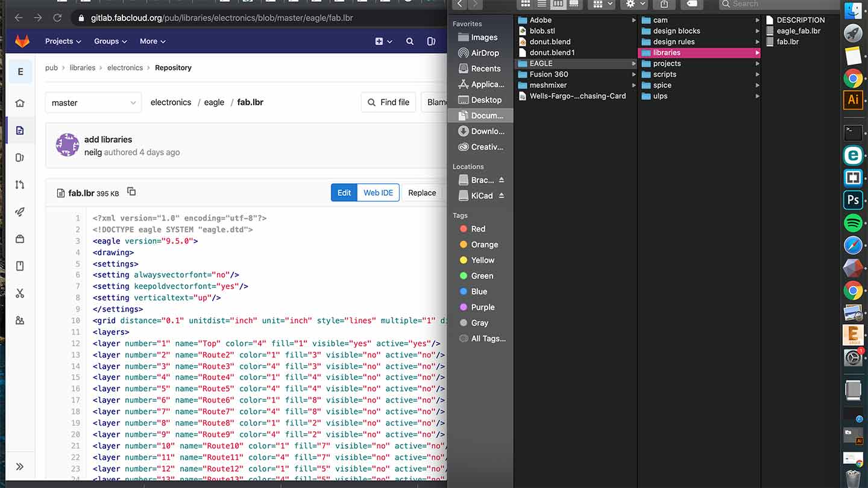Image resolution: width=868 pixels, height=488 pixels.
Task: Open CI/CD rocket icon in GitLab sidebar
Action: pyautogui.click(x=20, y=211)
